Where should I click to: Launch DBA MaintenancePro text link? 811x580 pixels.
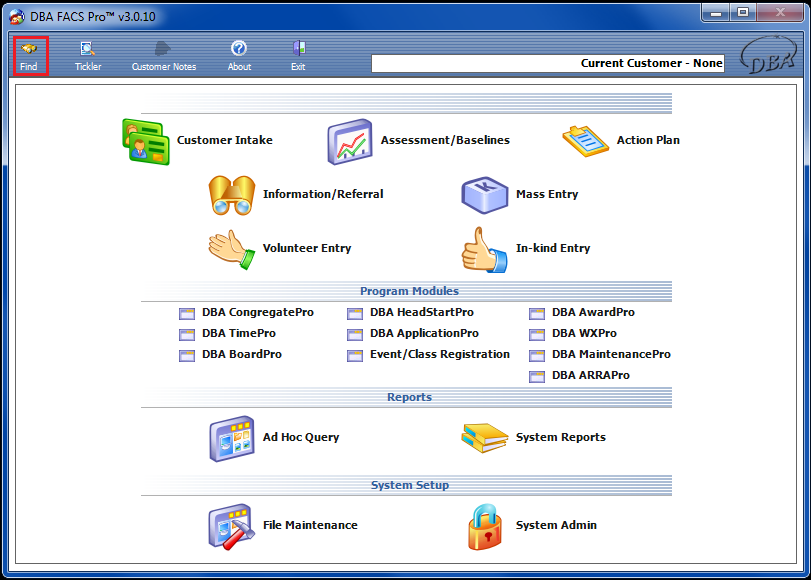pos(611,354)
